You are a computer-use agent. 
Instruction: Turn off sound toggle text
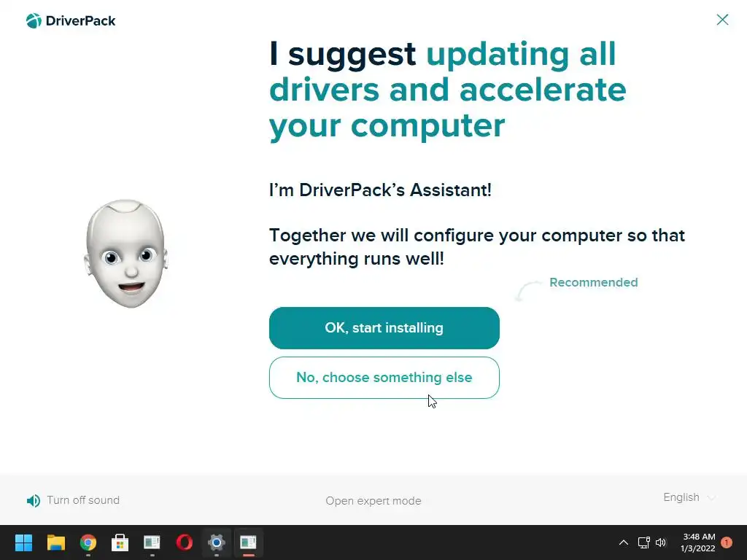point(83,500)
